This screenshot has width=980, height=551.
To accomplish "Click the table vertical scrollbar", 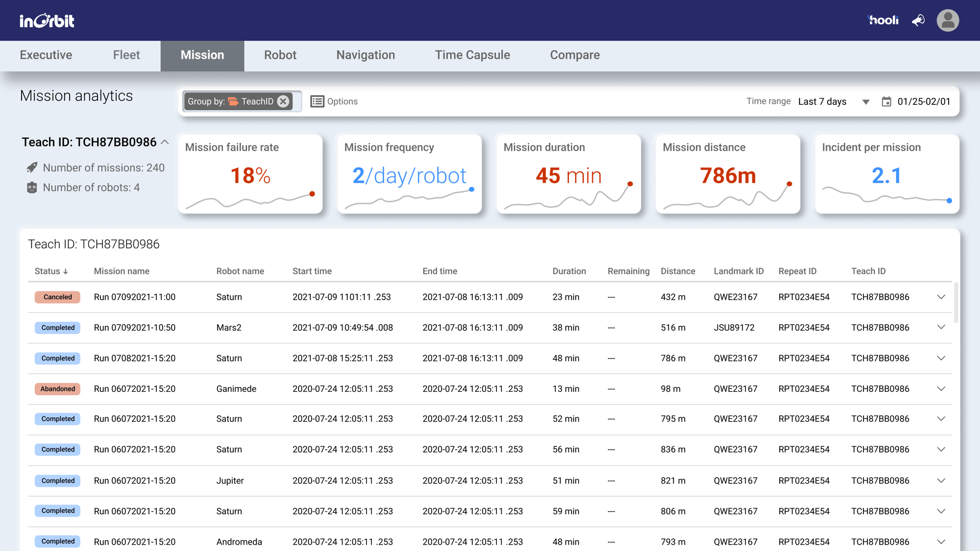I will click(x=955, y=302).
